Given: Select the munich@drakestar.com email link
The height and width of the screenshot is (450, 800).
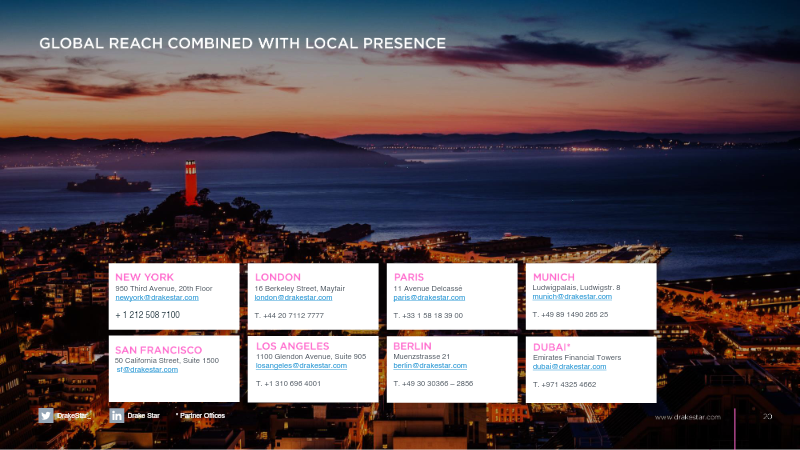Looking at the screenshot, I should click(x=572, y=296).
